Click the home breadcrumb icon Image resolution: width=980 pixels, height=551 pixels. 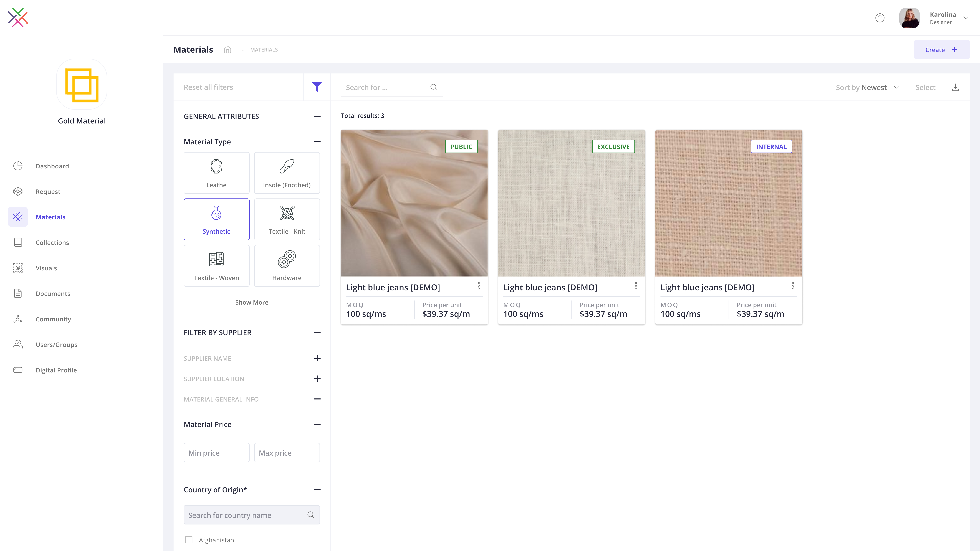[x=227, y=50]
